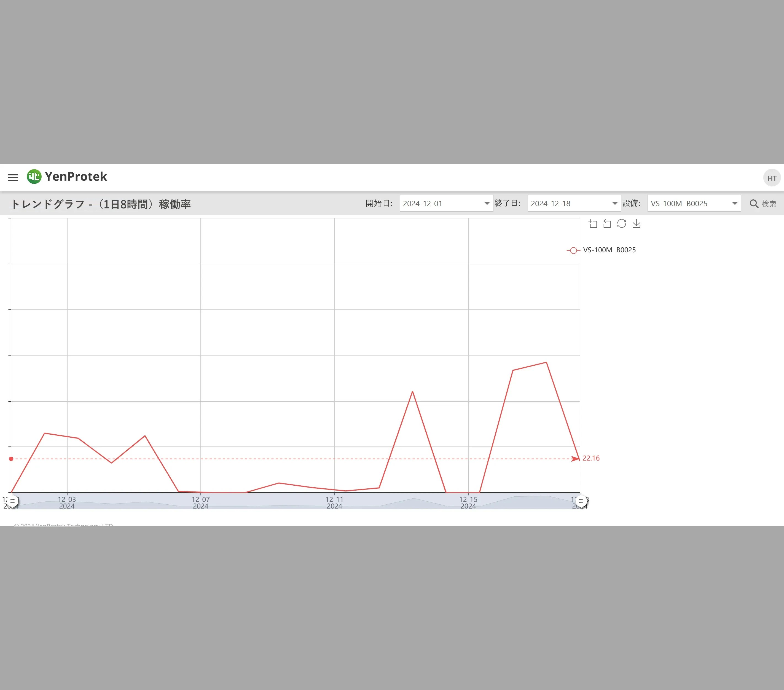784x690 pixels.
Task: Click the zoom reset back icon
Action: [x=607, y=224]
